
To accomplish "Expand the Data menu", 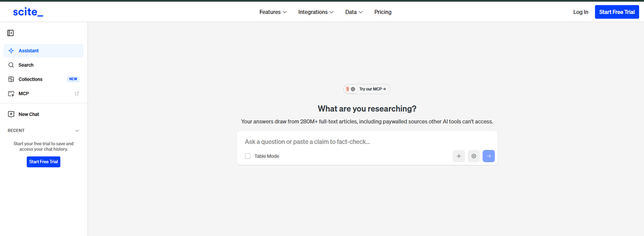I will pyautogui.click(x=354, y=12).
